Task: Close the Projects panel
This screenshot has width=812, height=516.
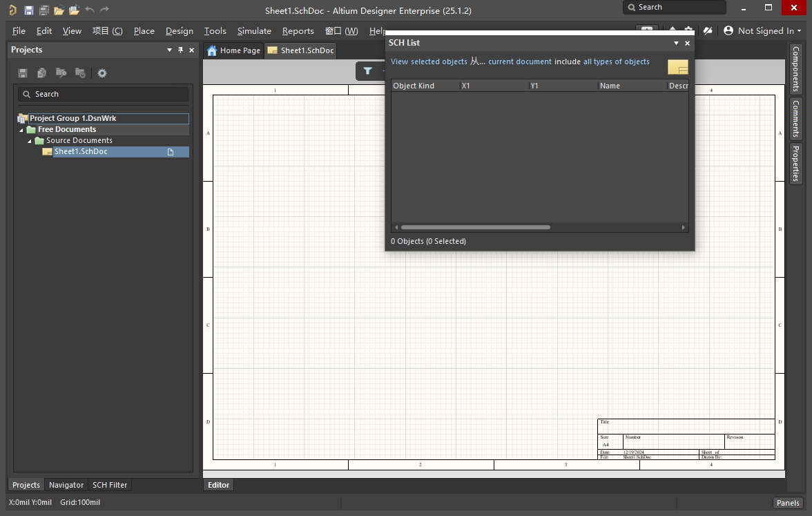Action: pyautogui.click(x=192, y=50)
